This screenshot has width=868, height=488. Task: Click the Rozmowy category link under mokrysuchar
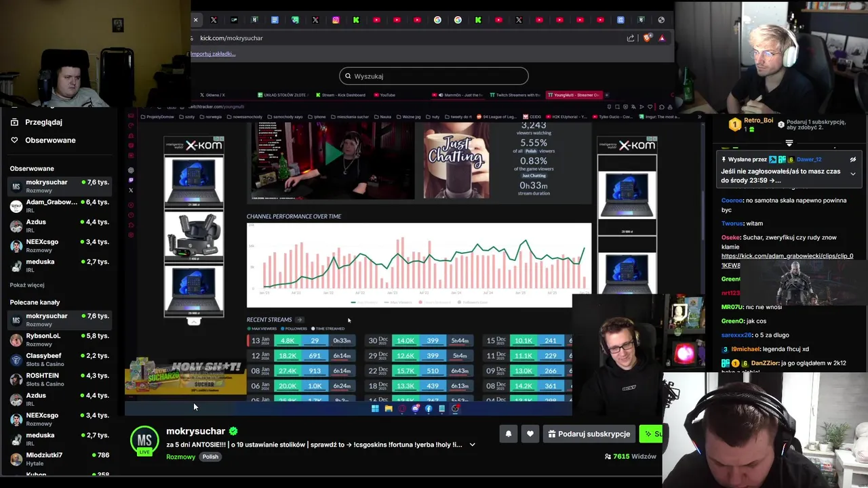[x=180, y=457]
